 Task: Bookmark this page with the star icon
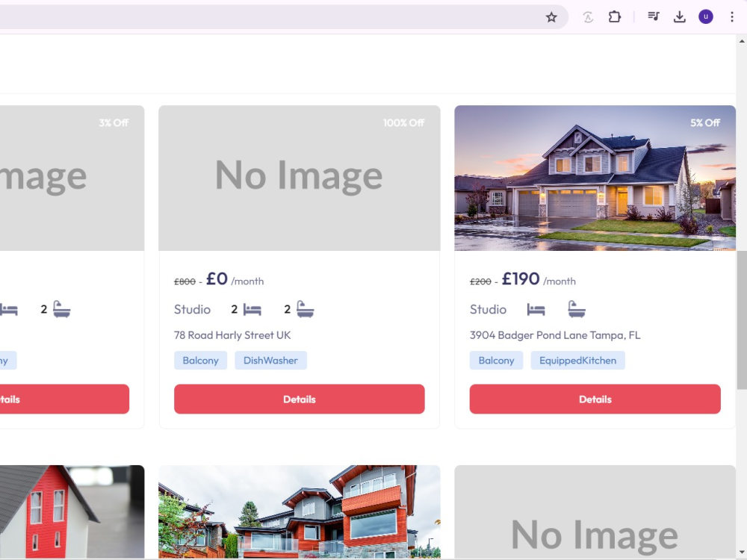[551, 18]
